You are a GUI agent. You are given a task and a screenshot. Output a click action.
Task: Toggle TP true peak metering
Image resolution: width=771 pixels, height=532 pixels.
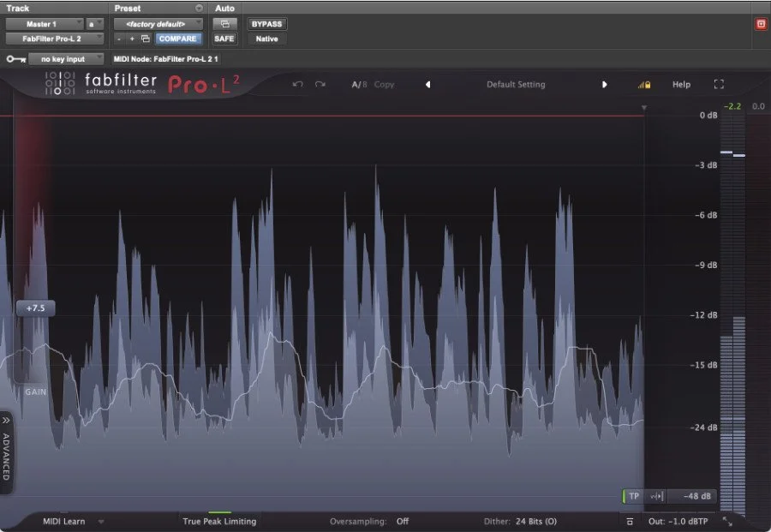click(633, 496)
